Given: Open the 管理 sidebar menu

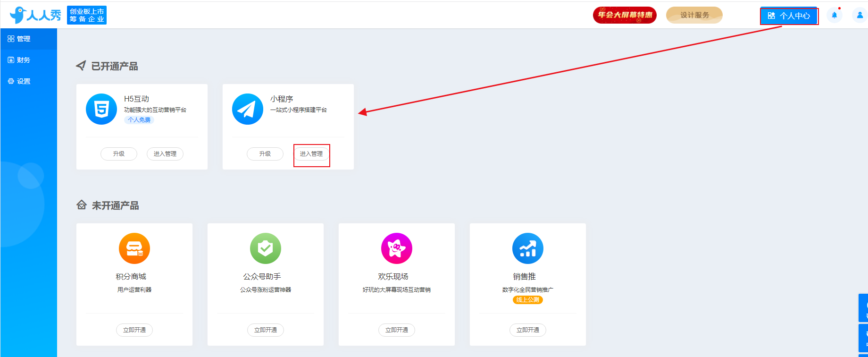Looking at the screenshot, I should pos(28,39).
